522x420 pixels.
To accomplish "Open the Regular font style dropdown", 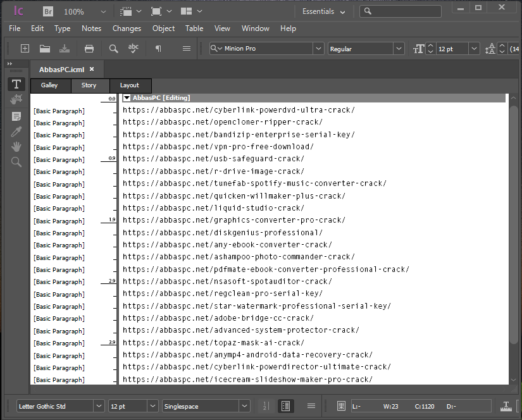I will [399, 49].
